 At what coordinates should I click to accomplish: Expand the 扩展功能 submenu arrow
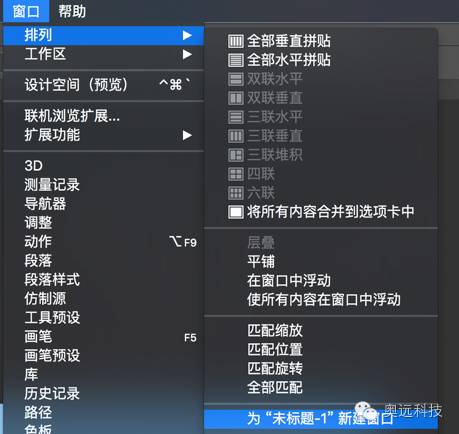(187, 135)
